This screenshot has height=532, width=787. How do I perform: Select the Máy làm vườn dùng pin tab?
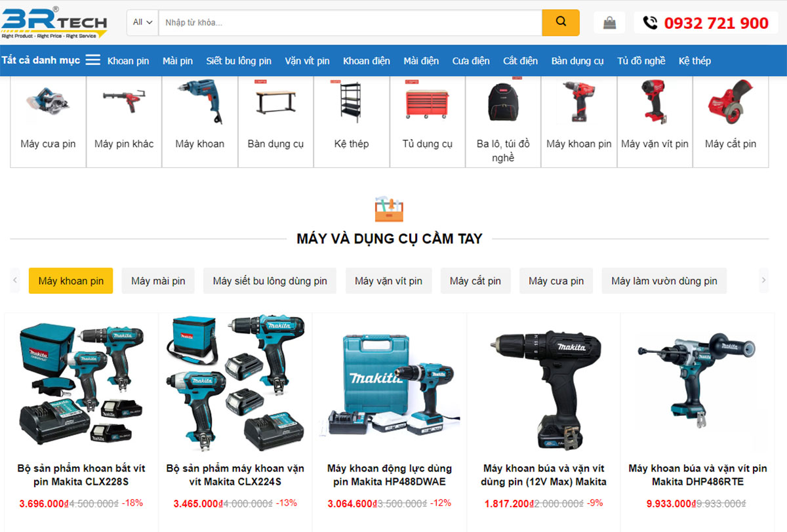[x=664, y=281]
